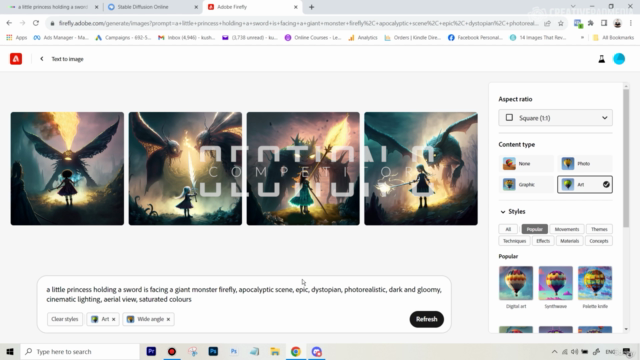Show hidden system tray icons
Image resolution: width=640 pixels, height=360 pixels.
[x=554, y=351]
